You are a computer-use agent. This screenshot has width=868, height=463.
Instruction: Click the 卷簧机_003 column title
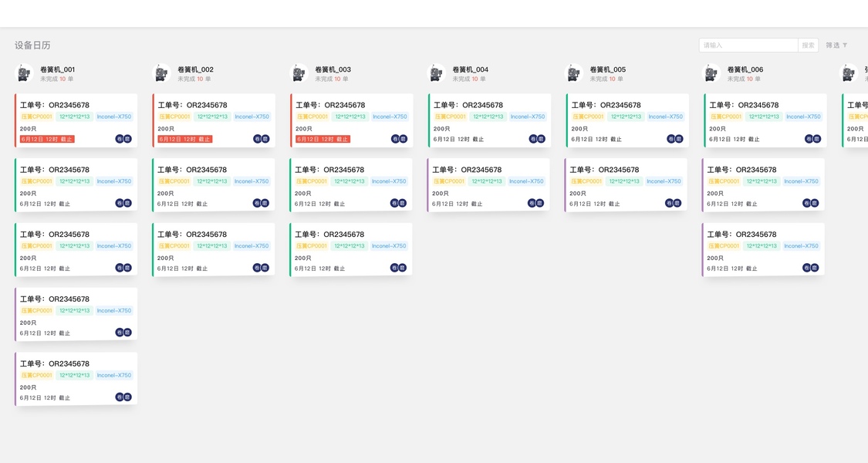click(333, 69)
